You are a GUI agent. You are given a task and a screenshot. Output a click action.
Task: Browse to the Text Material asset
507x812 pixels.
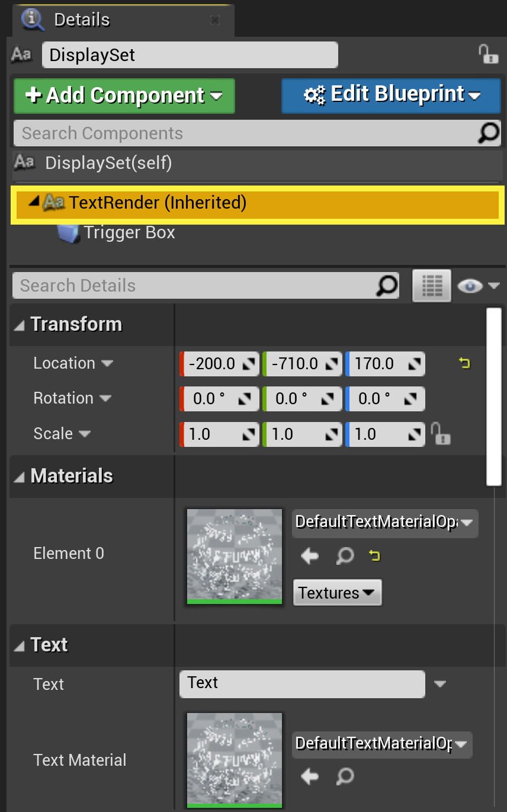pos(345,776)
